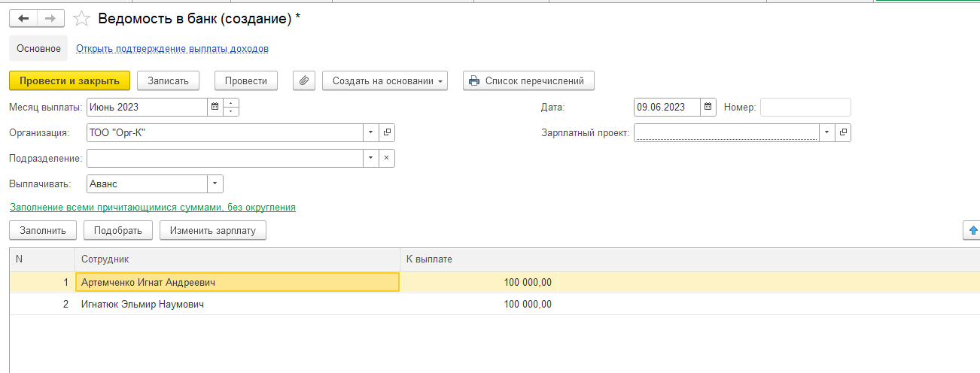Expand the Зарплатный проект dropdown

tap(826, 133)
